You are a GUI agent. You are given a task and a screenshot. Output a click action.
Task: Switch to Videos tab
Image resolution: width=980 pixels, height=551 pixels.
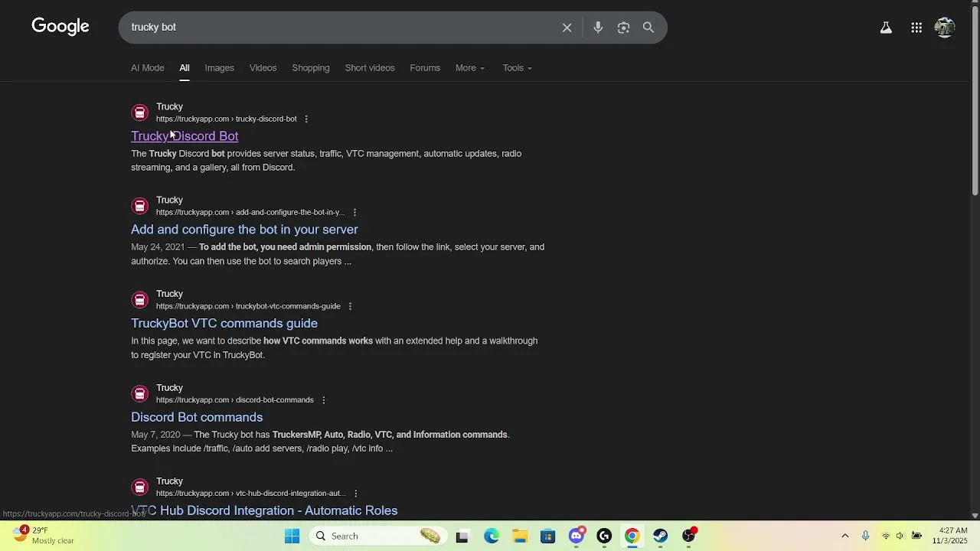[263, 68]
